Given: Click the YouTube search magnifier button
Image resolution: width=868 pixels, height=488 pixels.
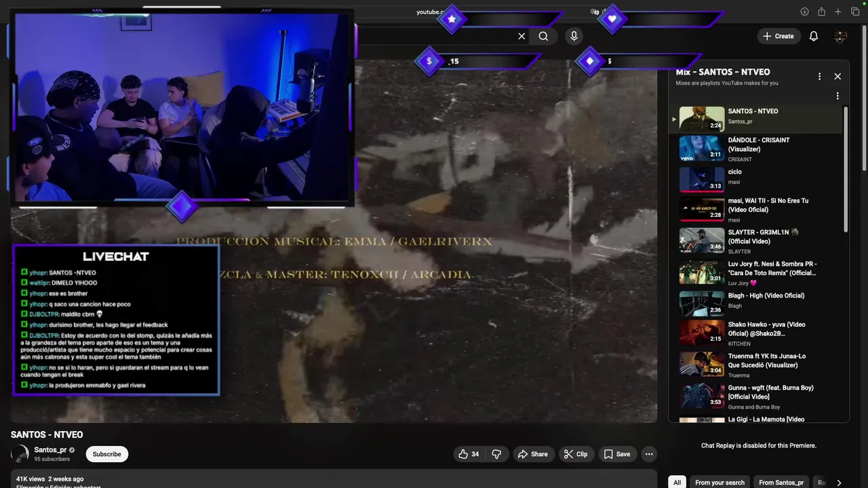Looking at the screenshot, I should (543, 37).
